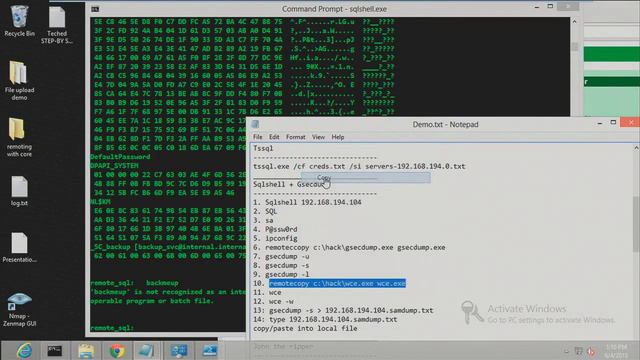This screenshot has height=360, width=640.
Task: Open the remoting with core folder
Action: [19, 137]
